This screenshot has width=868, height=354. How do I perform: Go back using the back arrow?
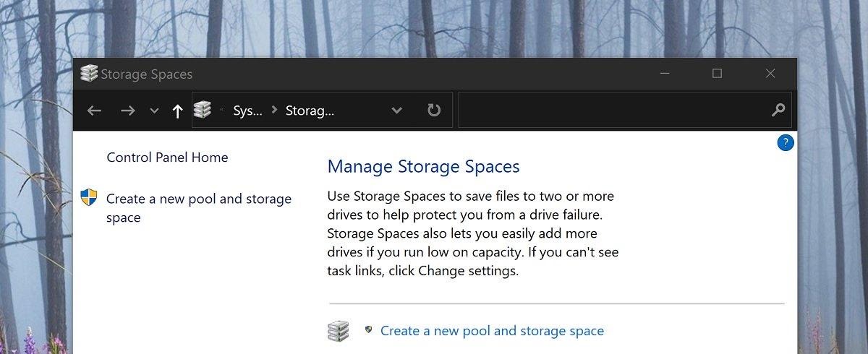[x=94, y=111]
